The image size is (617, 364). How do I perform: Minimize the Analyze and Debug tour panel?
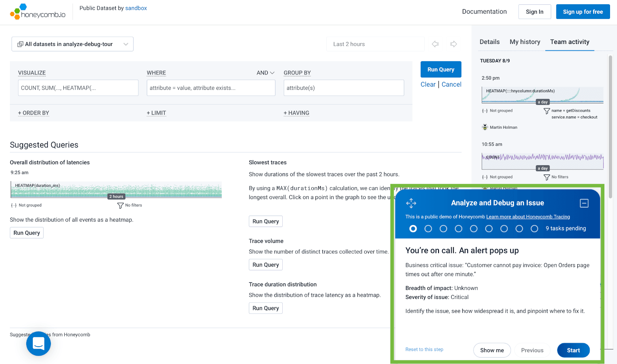tap(584, 203)
